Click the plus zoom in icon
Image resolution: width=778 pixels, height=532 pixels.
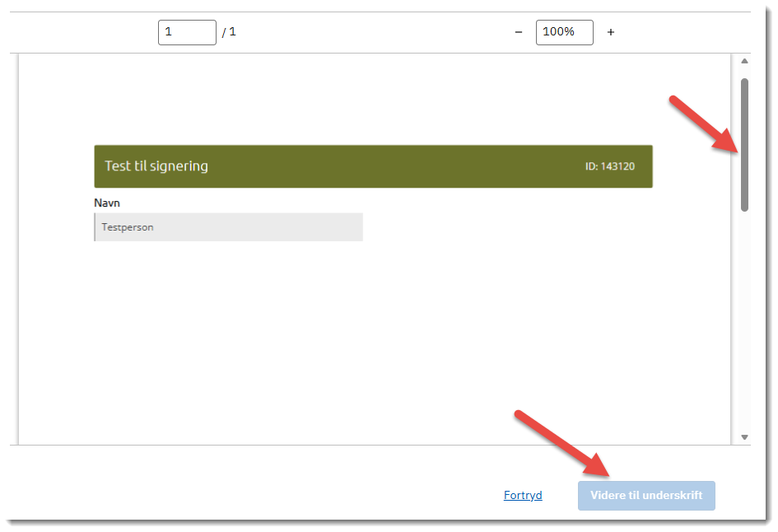pos(611,32)
